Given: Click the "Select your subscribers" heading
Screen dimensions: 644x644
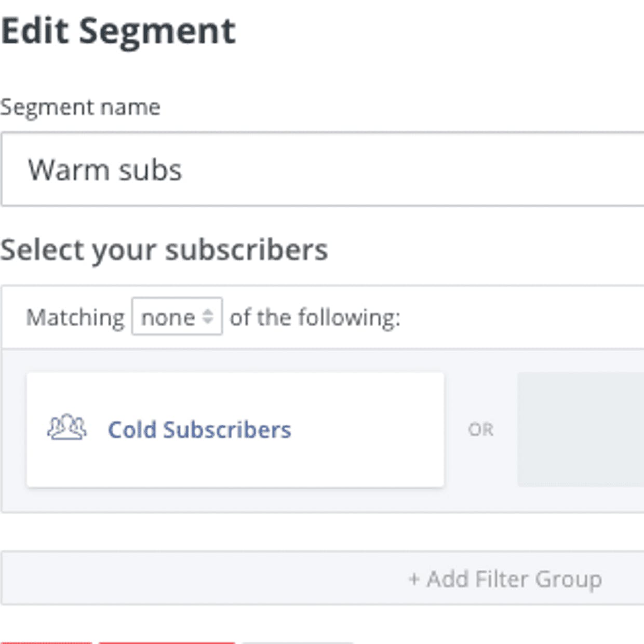Looking at the screenshot, I should point(164,250).
